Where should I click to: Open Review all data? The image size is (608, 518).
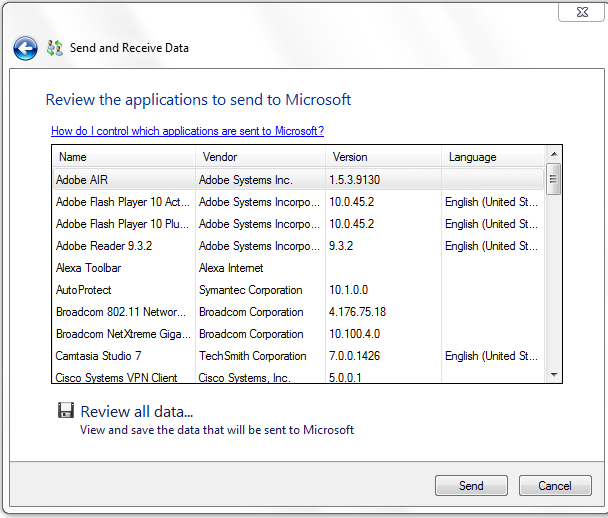137,411
